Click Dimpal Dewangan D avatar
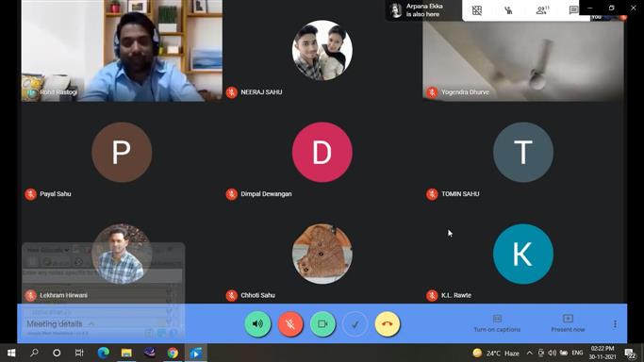The width and height of the screenshot is (644, 362). 322,153
